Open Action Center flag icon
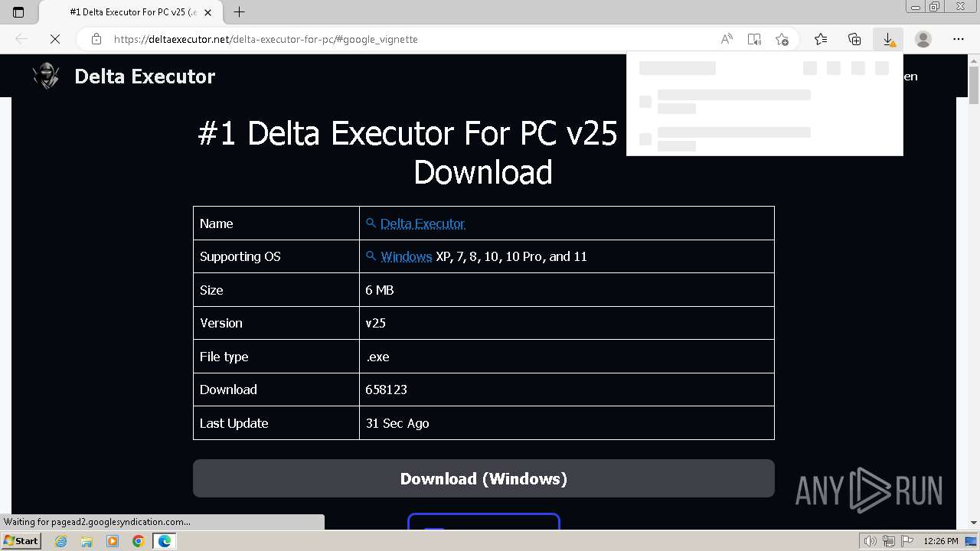This screenshot has height=551, width=980. tap(906, 541)
